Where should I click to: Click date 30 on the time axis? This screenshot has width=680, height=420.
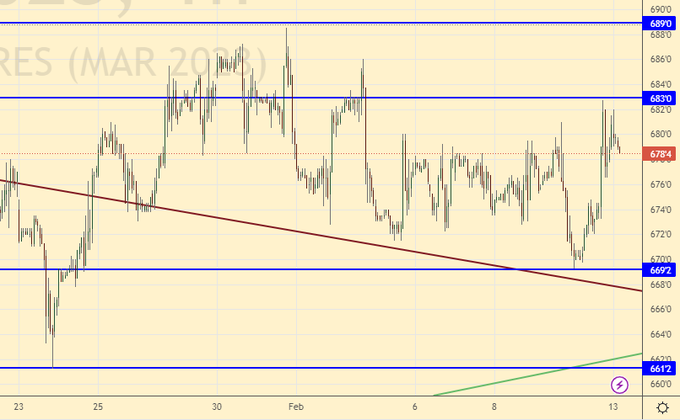(217, 407)
